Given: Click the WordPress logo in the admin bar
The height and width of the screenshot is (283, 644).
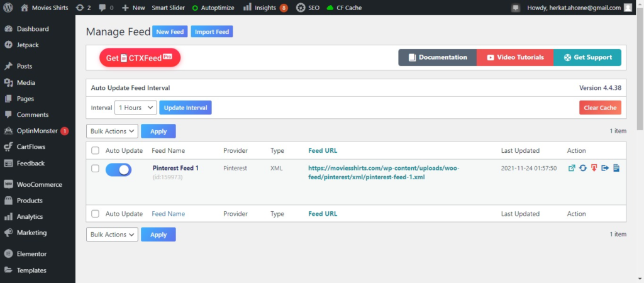Looking at the screenshot, I should (x=8, y=8).
